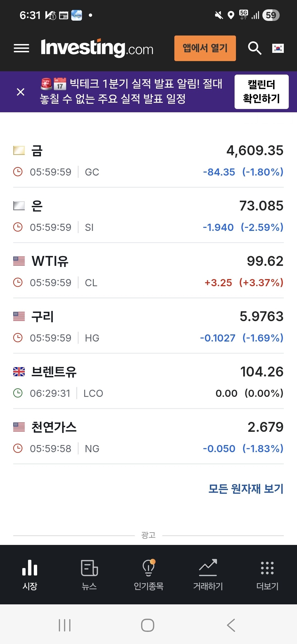The height and width of the screenshot is (644, 297).
Task: Open the 인기종목 lightbulb tab
Action: click(x=148, y=575)
